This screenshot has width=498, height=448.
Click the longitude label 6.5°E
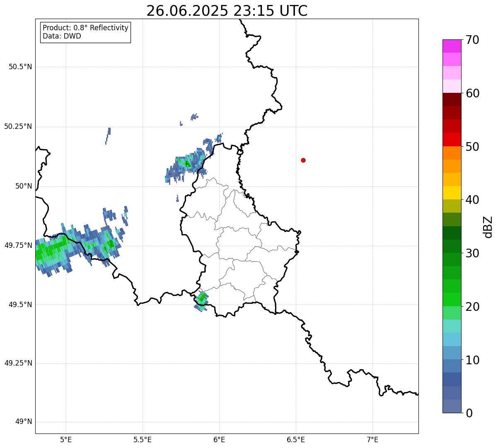296,439
